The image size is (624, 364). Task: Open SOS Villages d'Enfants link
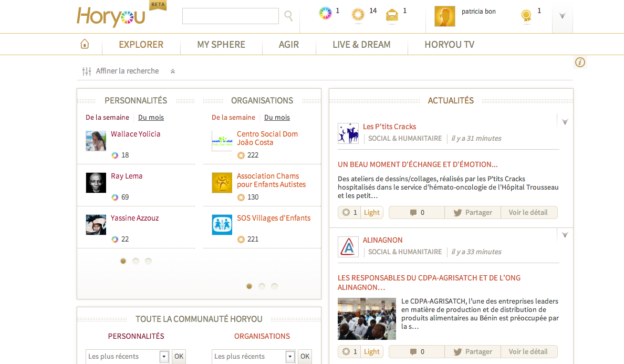[x=274, y=218]
